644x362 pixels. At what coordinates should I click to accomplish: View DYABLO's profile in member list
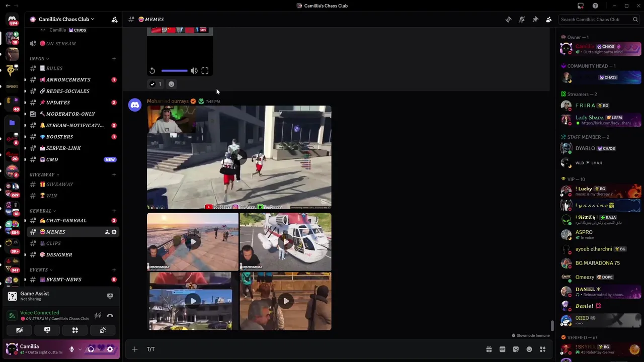pyautogui.click(x=601, y=149)
